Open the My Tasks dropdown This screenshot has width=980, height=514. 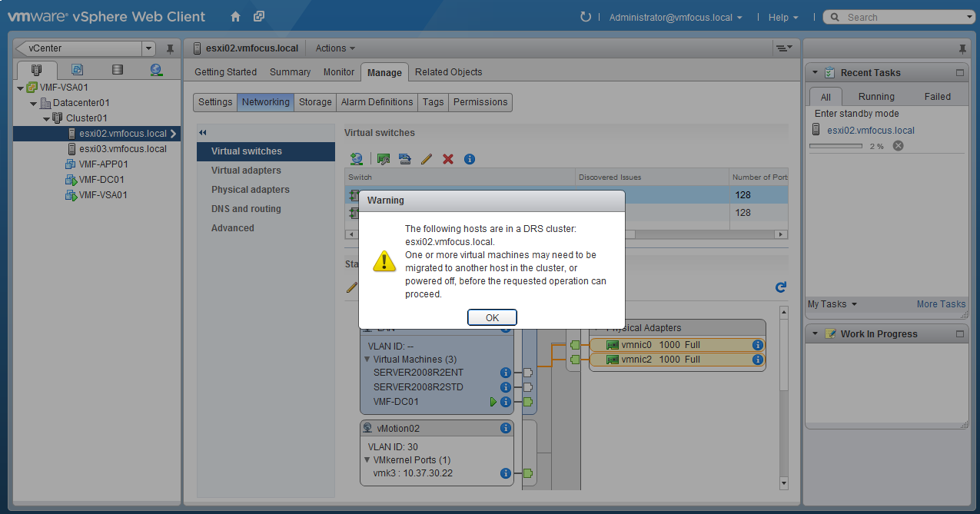click(x=832, y=304)
